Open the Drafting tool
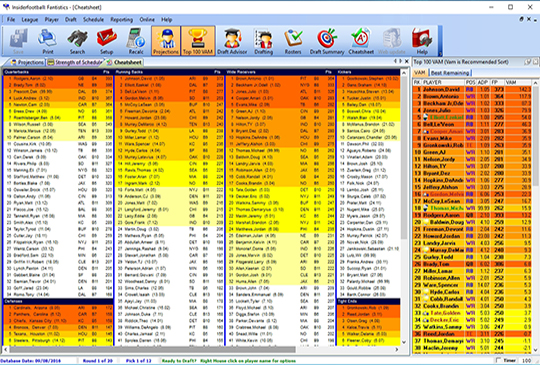The width and height of the screenshot is (540, 365). pos(263,41)
